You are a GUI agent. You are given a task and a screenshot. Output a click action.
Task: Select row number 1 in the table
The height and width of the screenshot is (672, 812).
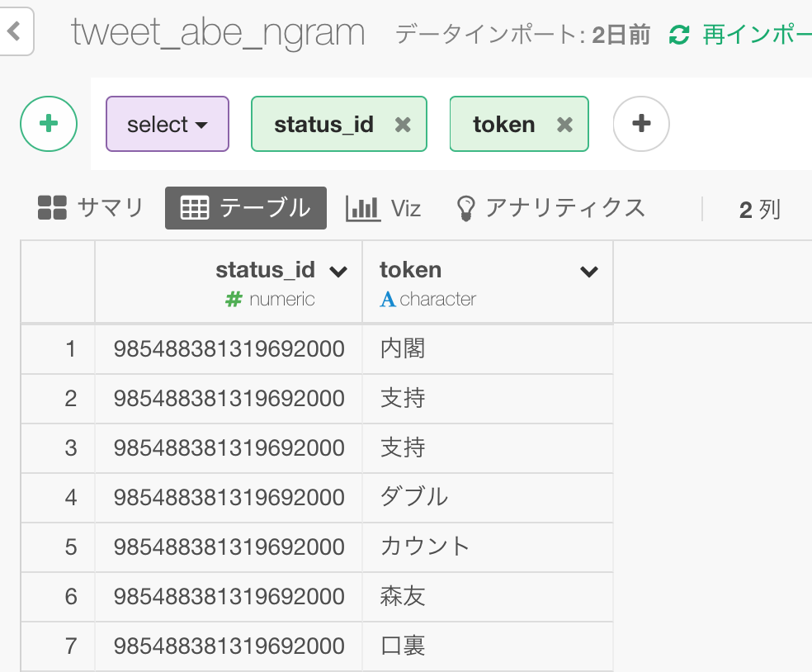[x=70, y=348]
